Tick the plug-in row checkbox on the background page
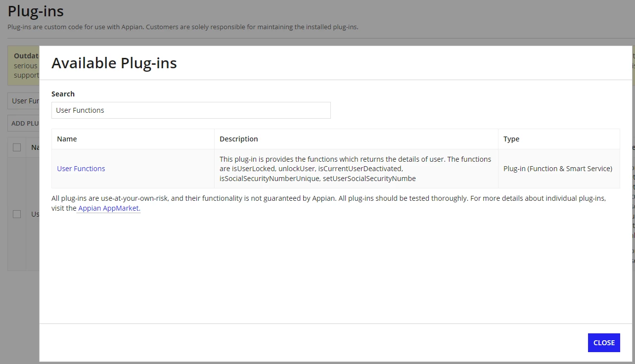 (x=17, y=214)
